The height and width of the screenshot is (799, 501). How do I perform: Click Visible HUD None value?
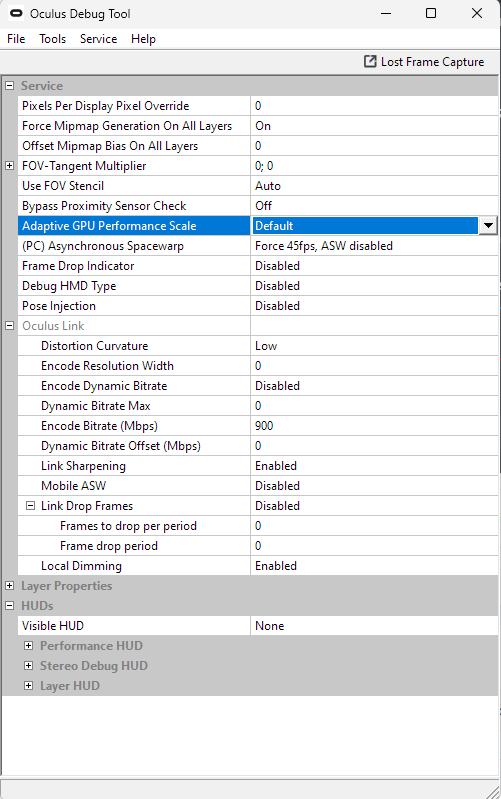pos(374,626)
